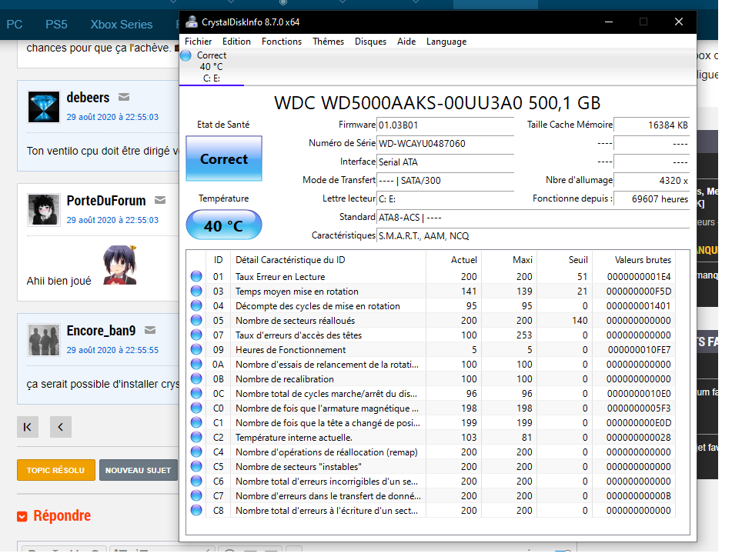Screen dimensions: 742x560
Task: Open the Fichier menu
Action: pos(199,42)
